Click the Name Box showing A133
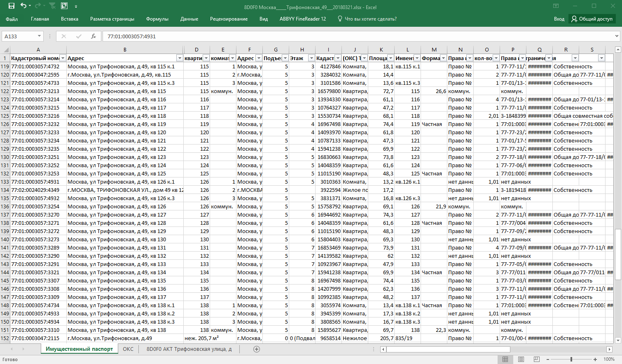 click(19, 36)
